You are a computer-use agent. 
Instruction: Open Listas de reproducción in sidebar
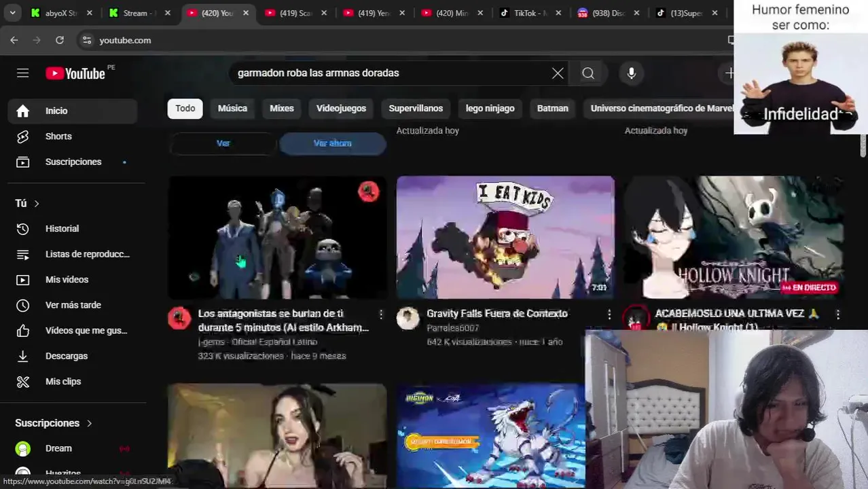(72, 254)
